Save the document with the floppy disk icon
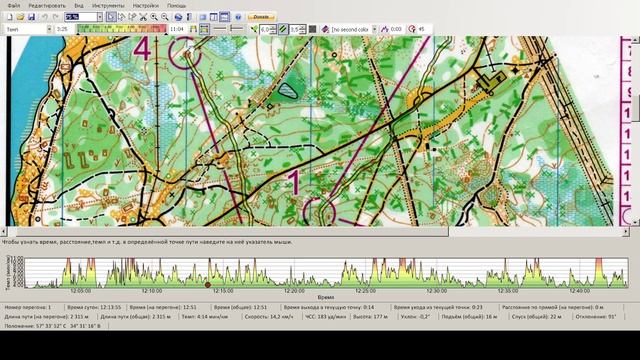The height and width of the screenshot is (360, 640). 31,17
